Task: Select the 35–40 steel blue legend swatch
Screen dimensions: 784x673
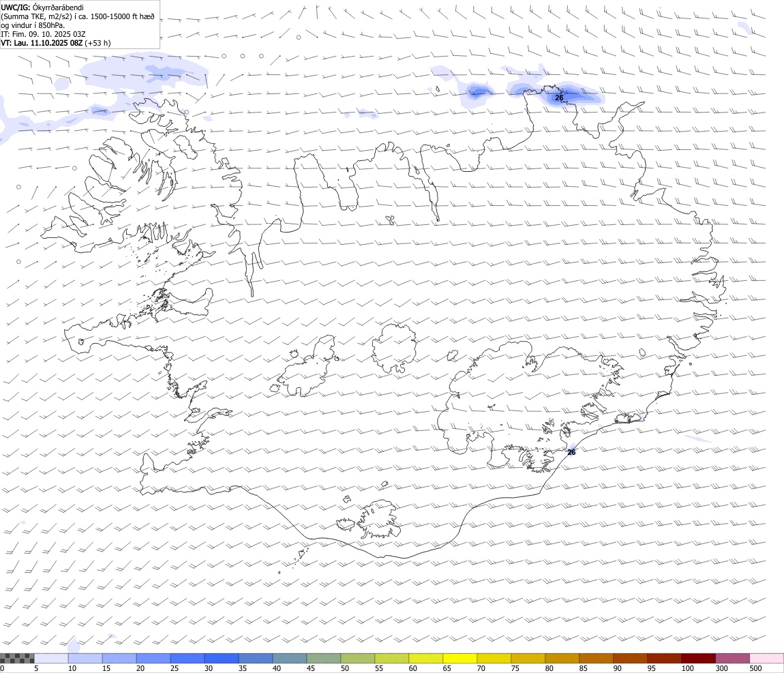Action: 256,658
